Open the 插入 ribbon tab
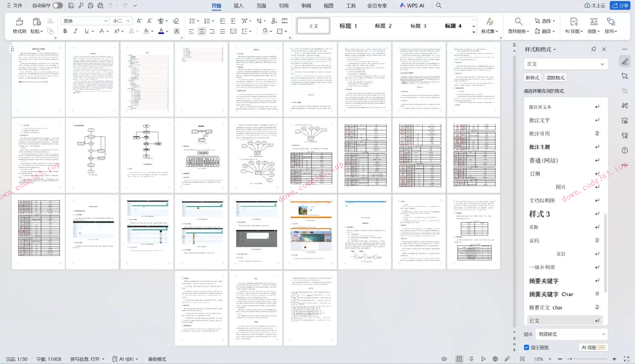 point(238,6)
